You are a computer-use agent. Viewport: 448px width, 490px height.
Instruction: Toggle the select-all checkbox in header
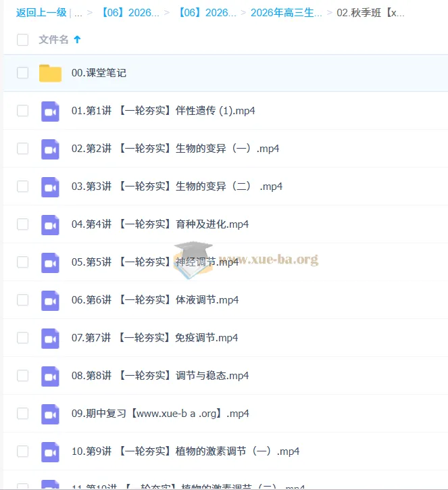pos(23,40)
